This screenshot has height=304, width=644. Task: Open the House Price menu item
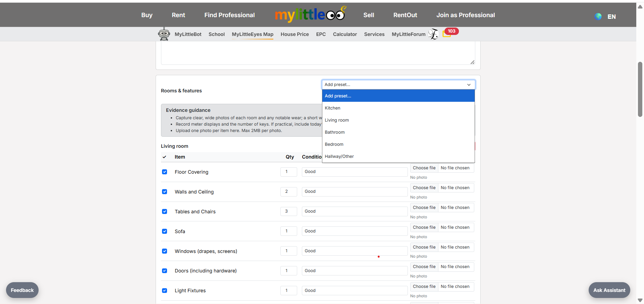click(294, 34)
